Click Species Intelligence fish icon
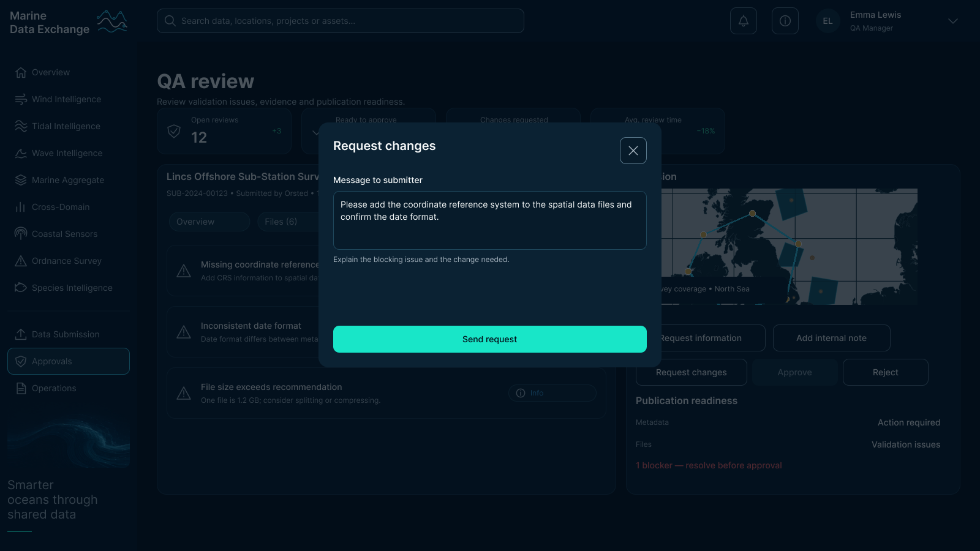The height and width of the screenshot is (551, 980). [x=21, y=288]
